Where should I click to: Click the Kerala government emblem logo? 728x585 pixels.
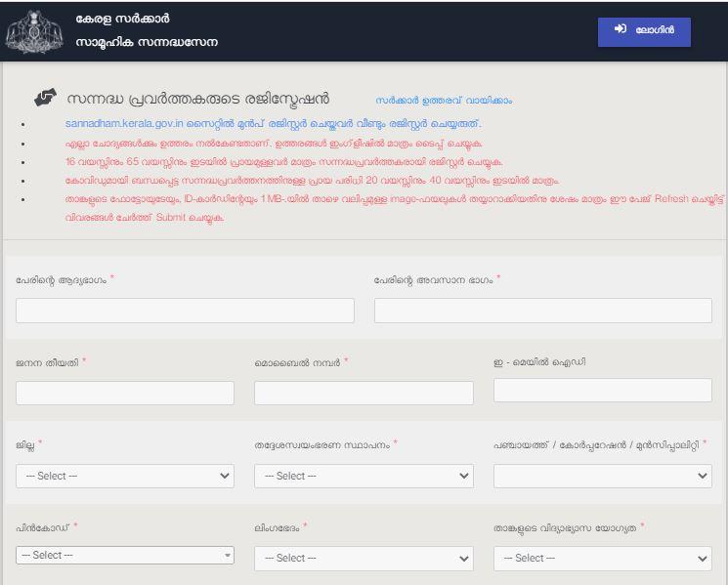click(x=34, y=31)
